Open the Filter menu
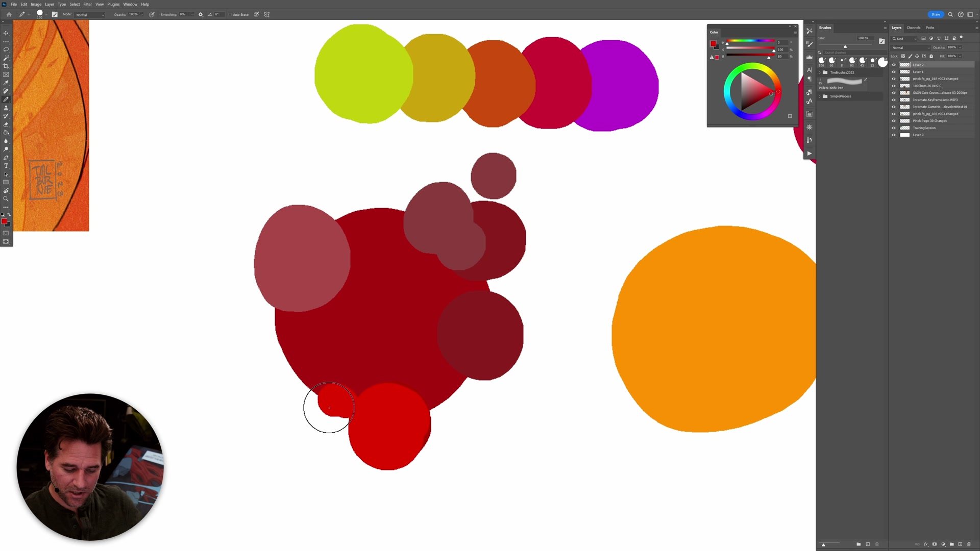This screenshot has height=551, width=980. pos(87,4)
